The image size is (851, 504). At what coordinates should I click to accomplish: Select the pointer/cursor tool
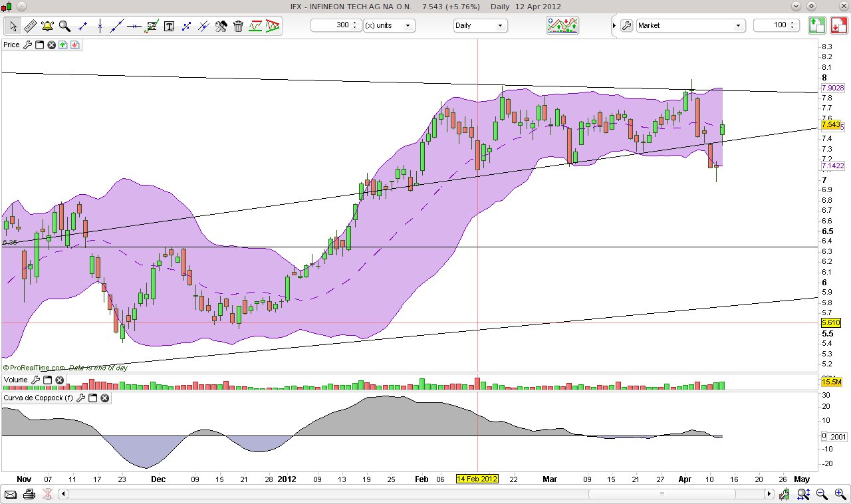click(x=12, y=25)
